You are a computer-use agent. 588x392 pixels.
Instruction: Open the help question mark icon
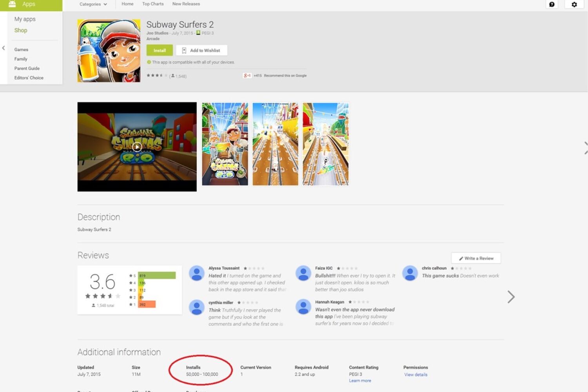[552, 4]
